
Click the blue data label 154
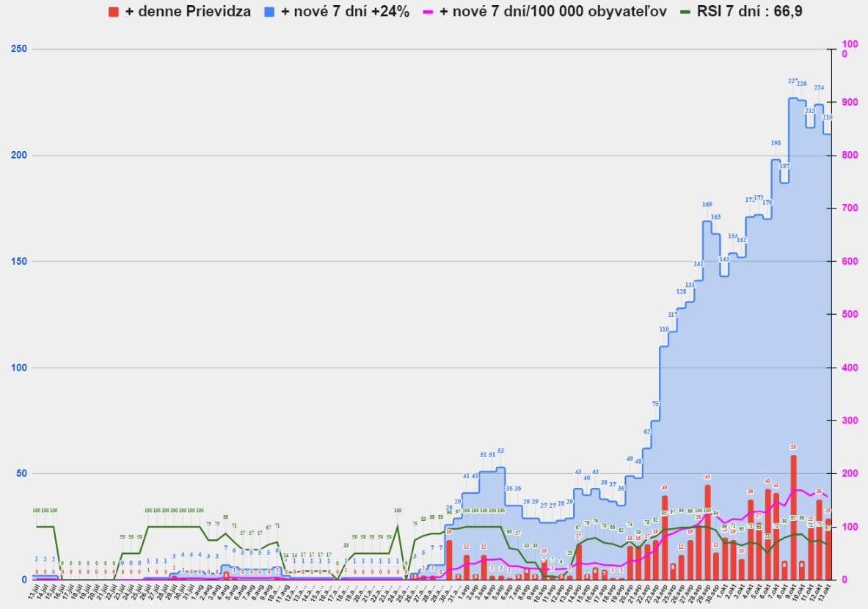tap(733, 236)
